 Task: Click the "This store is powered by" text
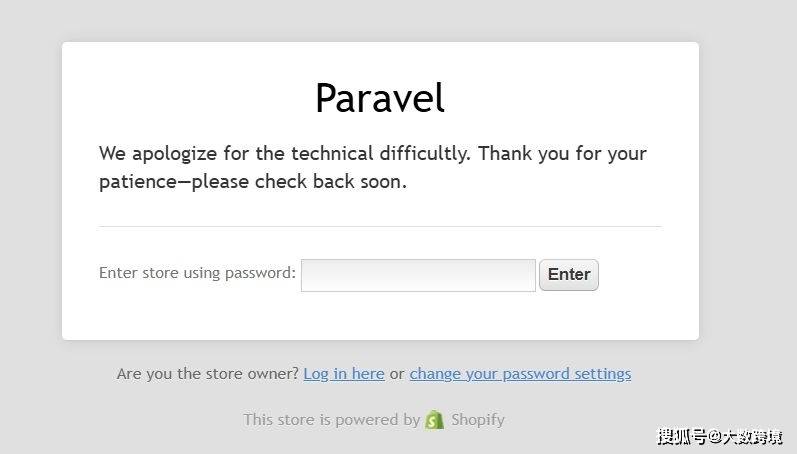(x=332, y=419)
